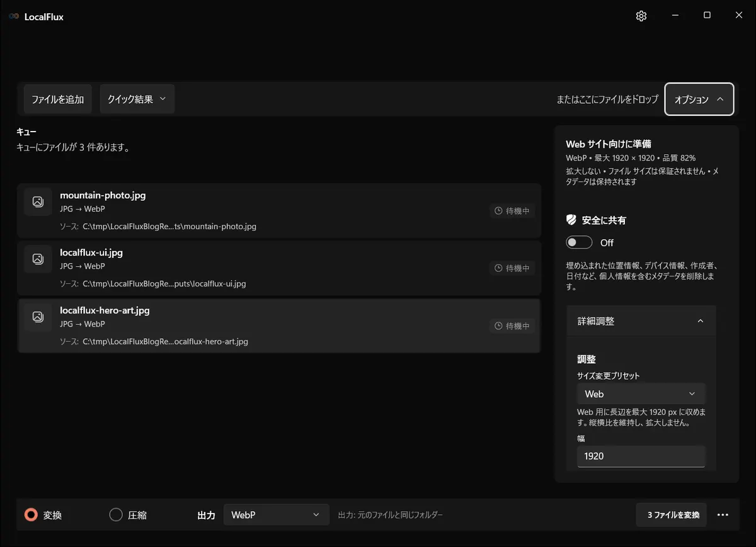Click the 幅 input field showing 1920
Viewport: 756px width, 547px height.
(641, 456)
